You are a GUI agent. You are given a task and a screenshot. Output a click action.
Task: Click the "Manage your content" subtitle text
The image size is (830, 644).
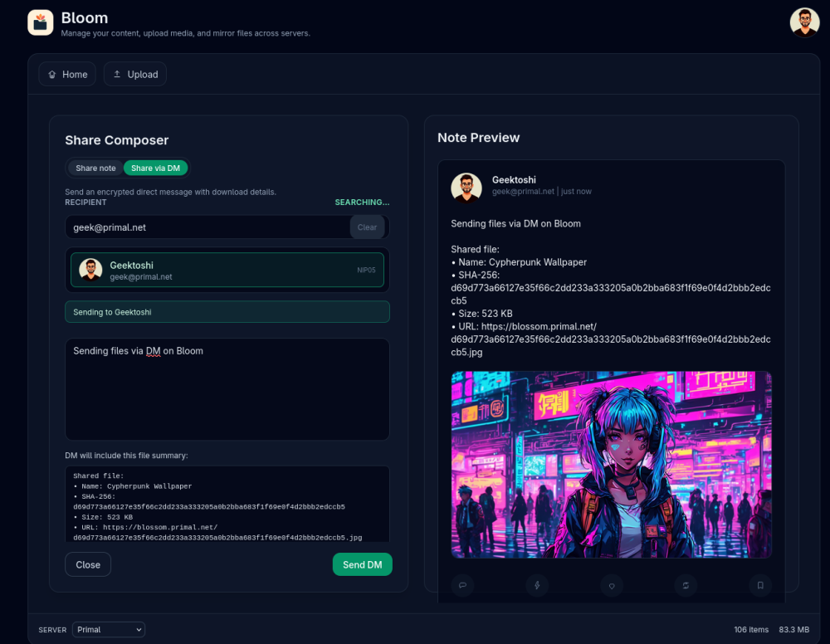[x=186, y=33]
